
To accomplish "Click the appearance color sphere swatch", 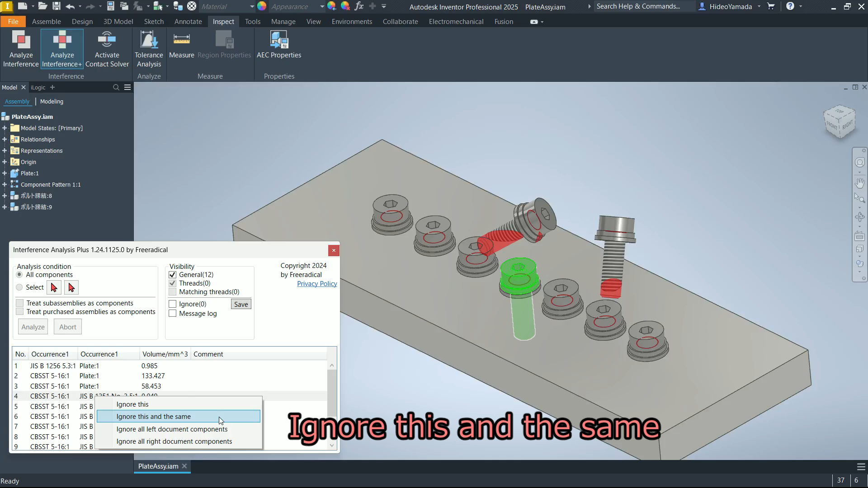I will coord(262,6).
